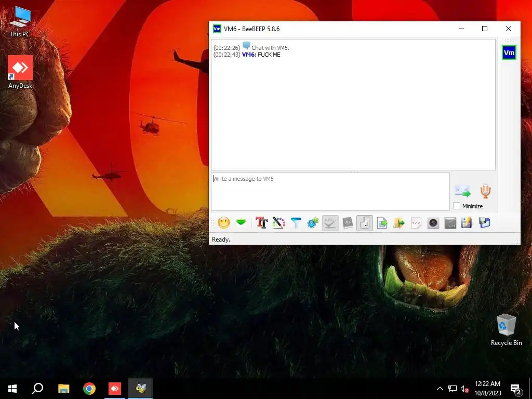Click the send file document icon
This screenshot has height=399, width=532.
(382, 223)
